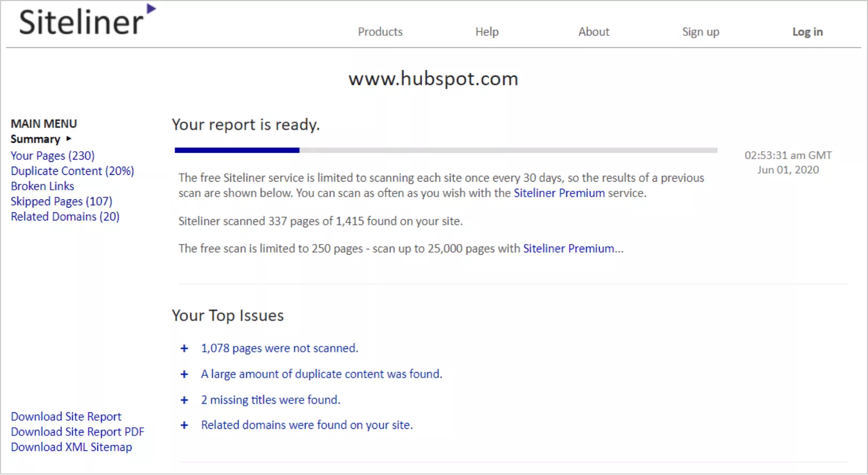Viewport: 868px width, 475px height.
Task: Go to the About page
Action: click(593, 32)
